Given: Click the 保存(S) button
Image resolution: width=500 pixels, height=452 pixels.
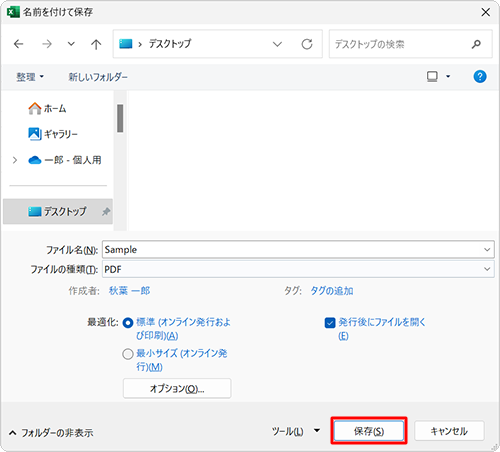Looking at the screenshot, I should 369,431.
